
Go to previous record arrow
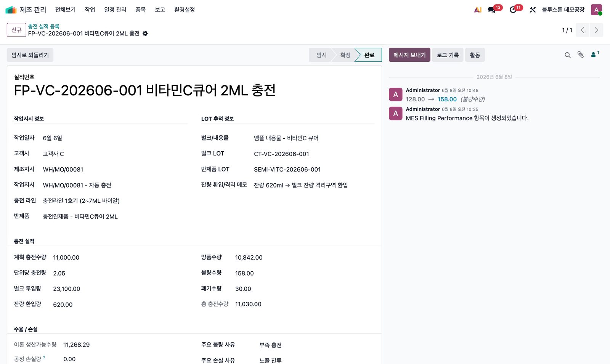point(583,30)
